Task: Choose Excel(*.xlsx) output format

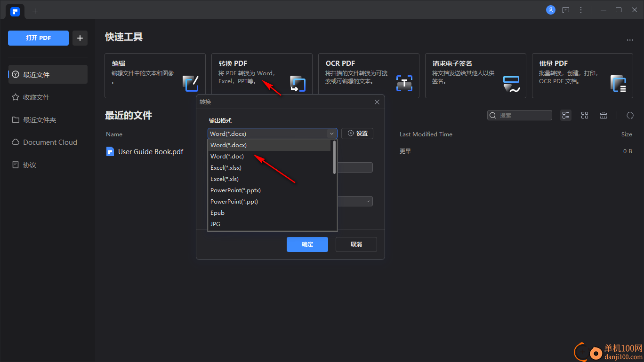Action: coord(269,168)
